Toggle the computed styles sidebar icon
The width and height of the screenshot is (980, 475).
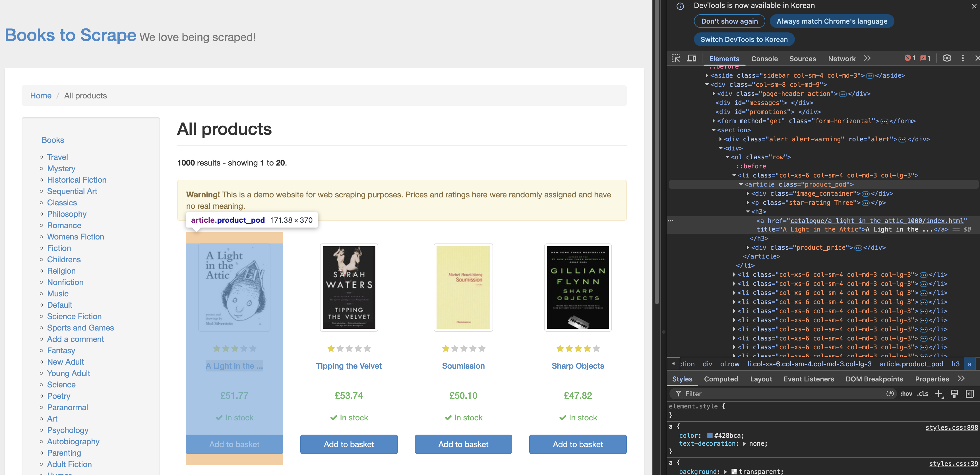coord(970,394)
